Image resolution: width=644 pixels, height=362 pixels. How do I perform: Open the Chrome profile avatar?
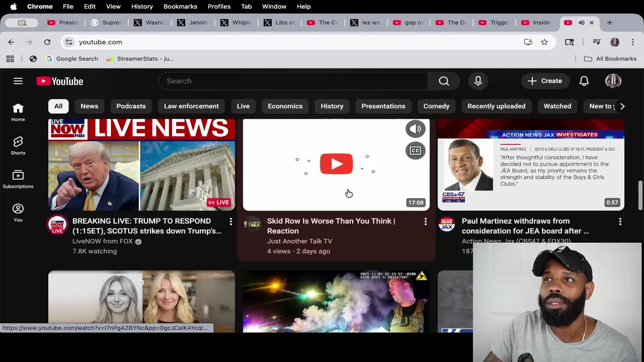614,42
